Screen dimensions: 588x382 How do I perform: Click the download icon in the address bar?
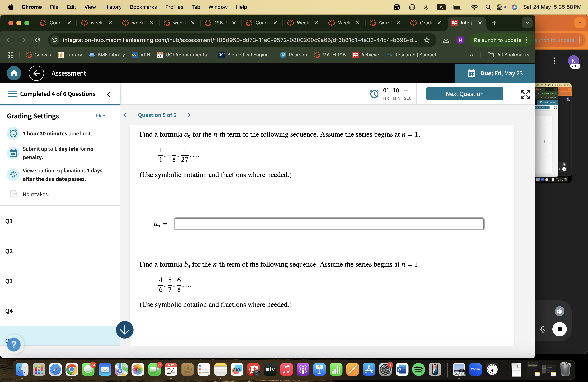tap(446, 40)
